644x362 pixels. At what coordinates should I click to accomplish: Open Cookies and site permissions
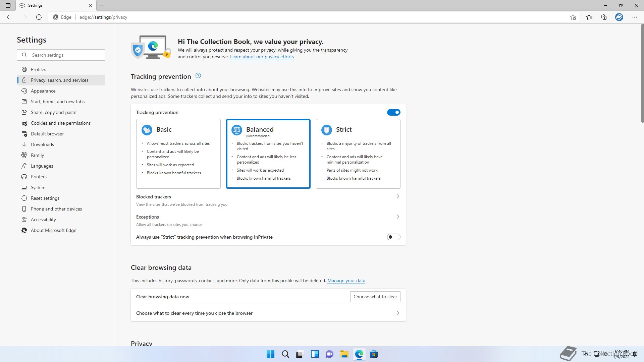click(61, 123)
